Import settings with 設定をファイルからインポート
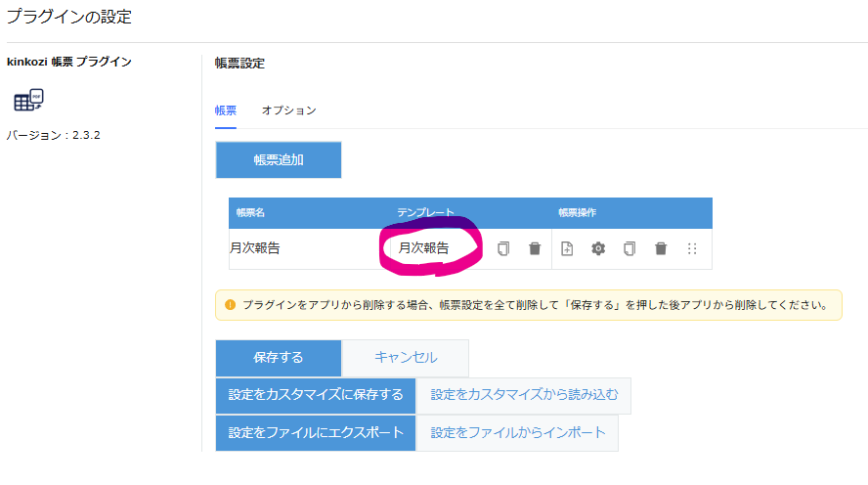The height and width of the screenshot is (485, 868). tap(518, 432)
